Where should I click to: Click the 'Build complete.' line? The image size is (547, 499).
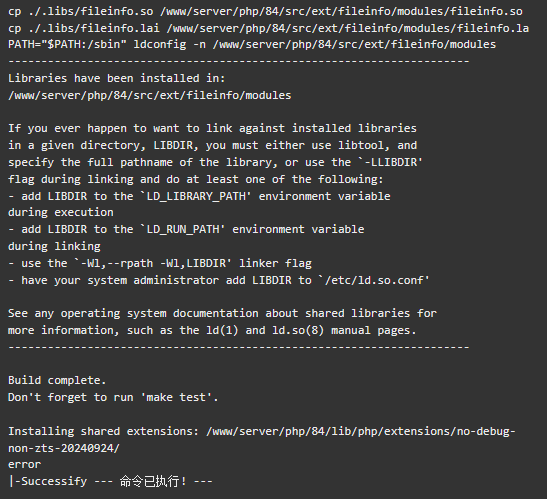click(x=57, y=380)
